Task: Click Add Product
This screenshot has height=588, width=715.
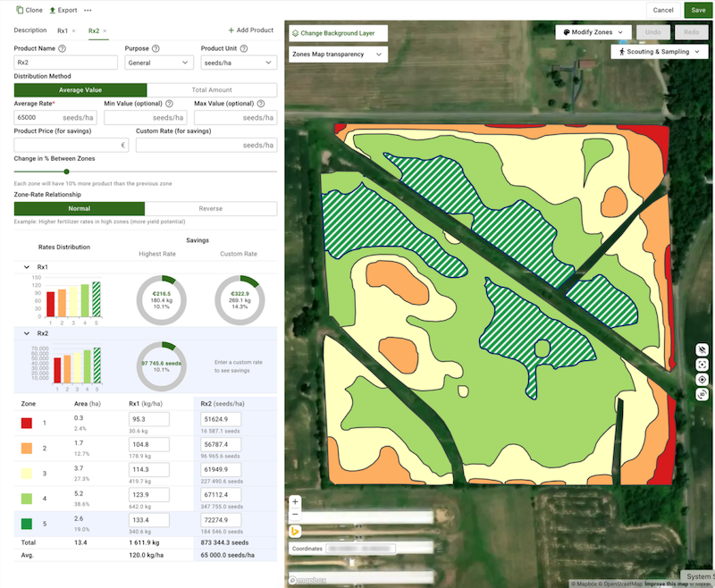Action: coord(251,30)
